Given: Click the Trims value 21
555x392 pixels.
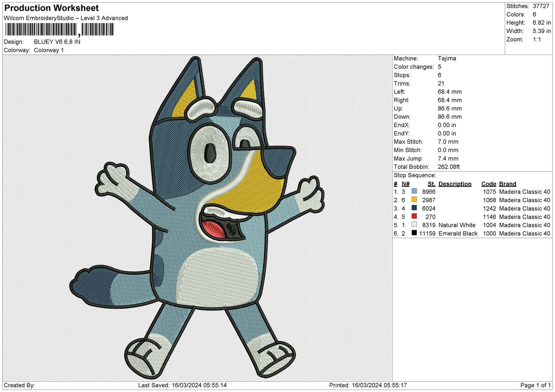Looking at the screenshot, I should [441, 83].
